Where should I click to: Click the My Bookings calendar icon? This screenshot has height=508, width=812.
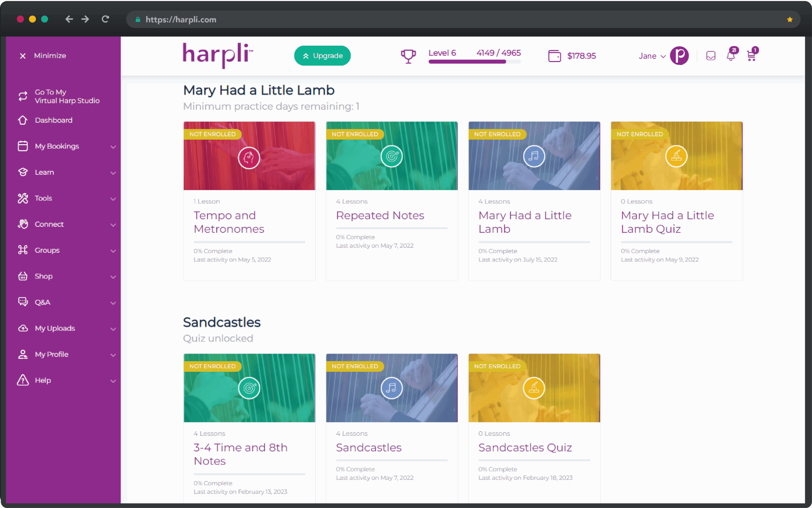pos(23,146)
